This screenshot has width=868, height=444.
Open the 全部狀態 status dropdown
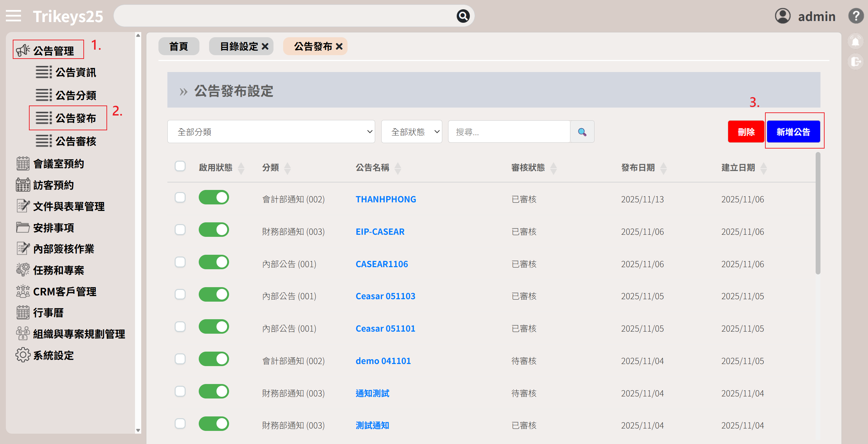click(x=411, y=132)
